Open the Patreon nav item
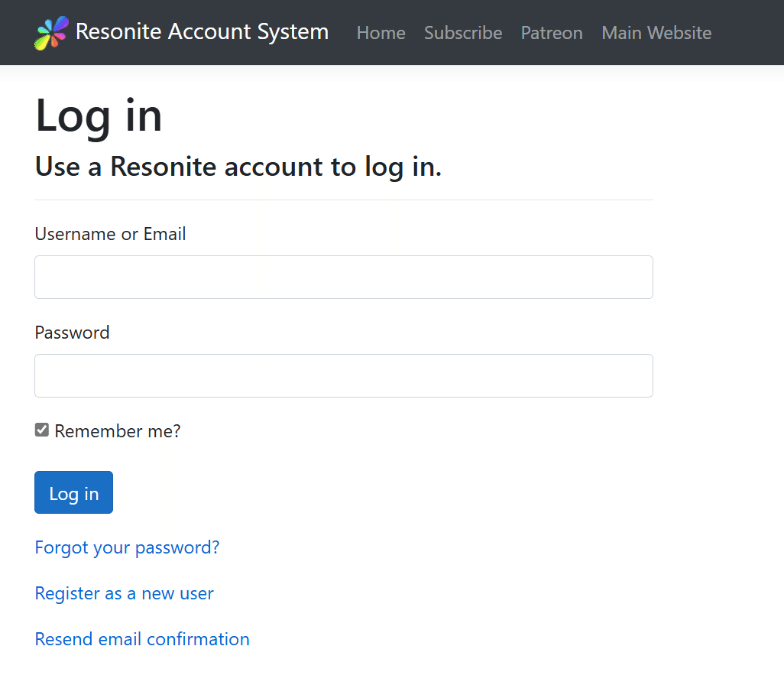This screenshot has width=784, height=685. point(552,33)
